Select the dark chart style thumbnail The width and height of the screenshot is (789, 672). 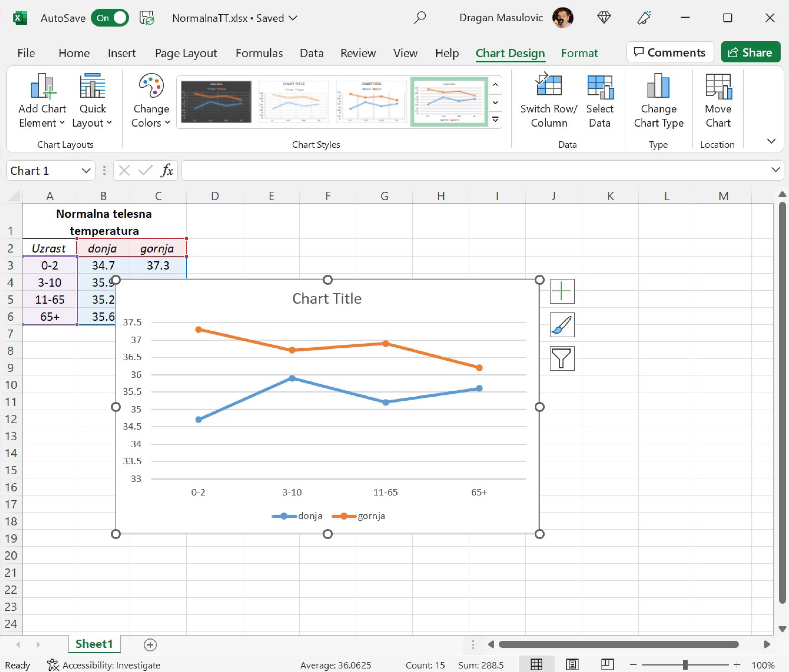pos(216,102)
